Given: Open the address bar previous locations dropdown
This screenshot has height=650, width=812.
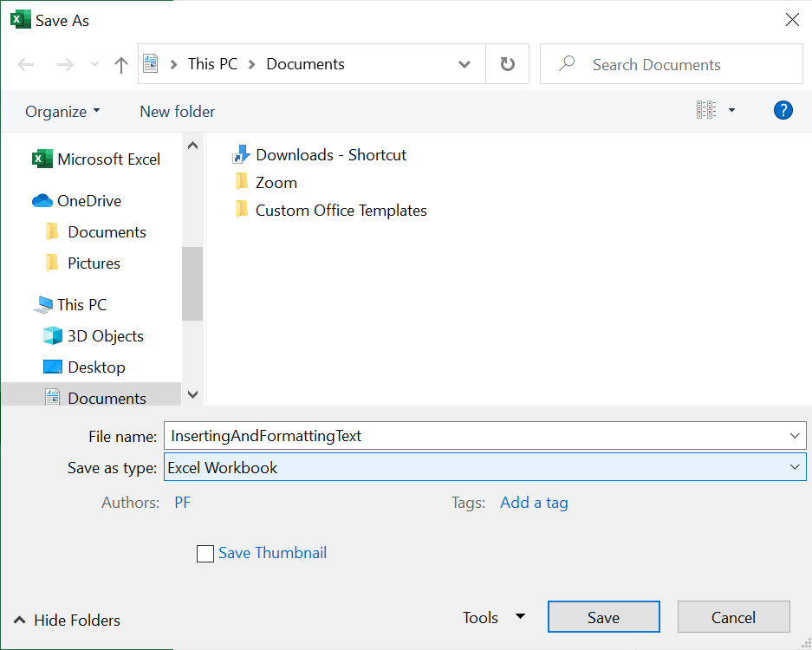Looking at the screenshot, I should pyautogui.click(x=464, y=64).
